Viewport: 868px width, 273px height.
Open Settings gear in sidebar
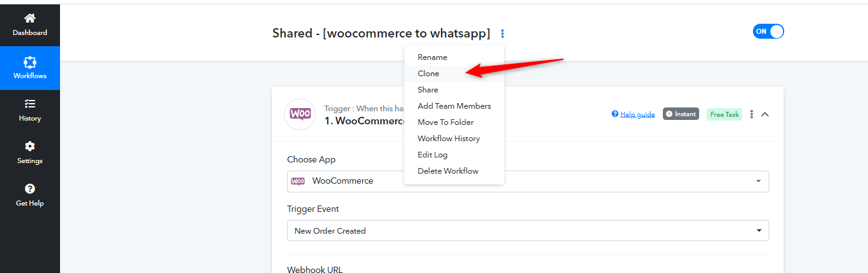(29, 146)
